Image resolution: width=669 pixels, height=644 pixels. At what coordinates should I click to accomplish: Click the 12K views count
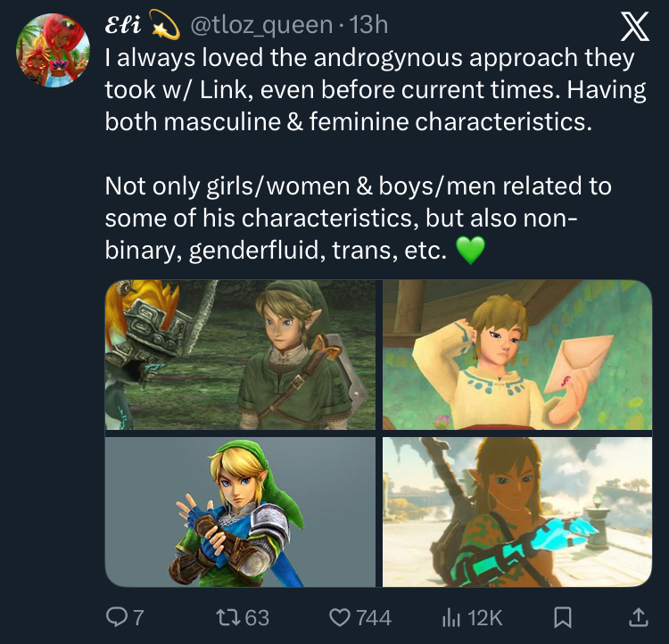coord(484,616)
